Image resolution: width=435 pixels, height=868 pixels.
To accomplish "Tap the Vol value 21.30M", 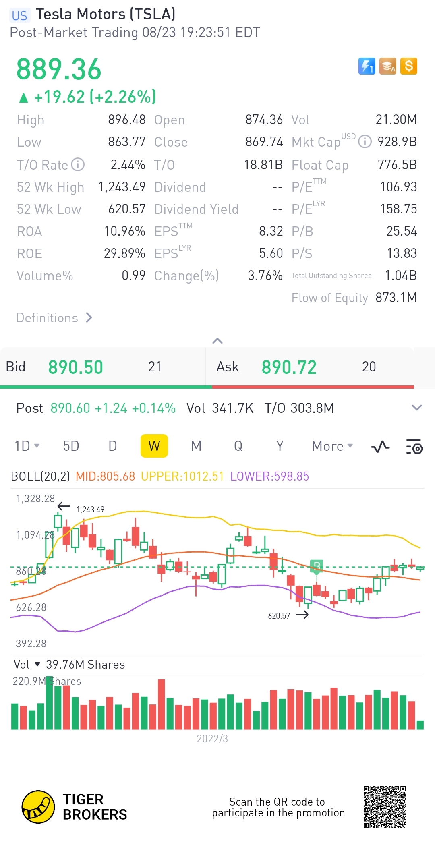I will 396,120.
